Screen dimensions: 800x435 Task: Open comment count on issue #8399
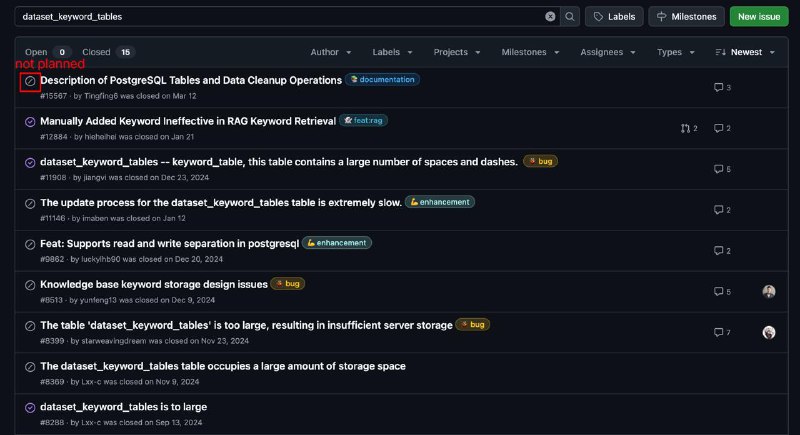[722, 332]
